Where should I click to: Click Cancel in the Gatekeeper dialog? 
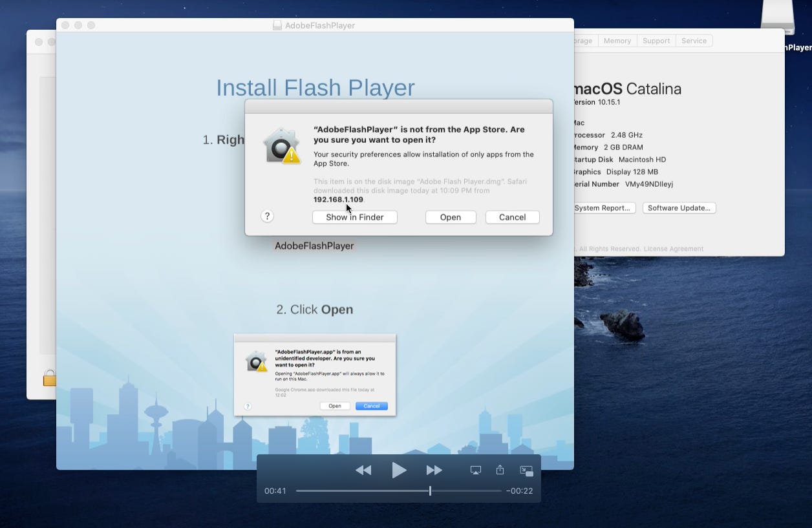click(512, 217)
